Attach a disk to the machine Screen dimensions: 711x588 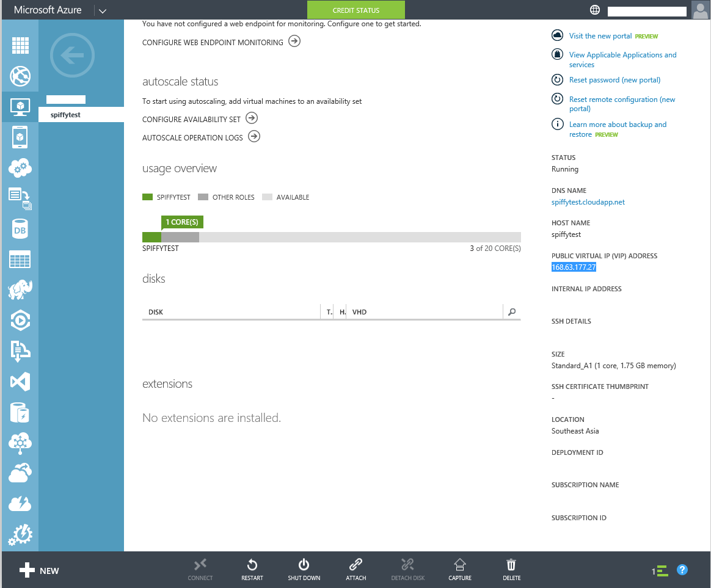(356, 570)
